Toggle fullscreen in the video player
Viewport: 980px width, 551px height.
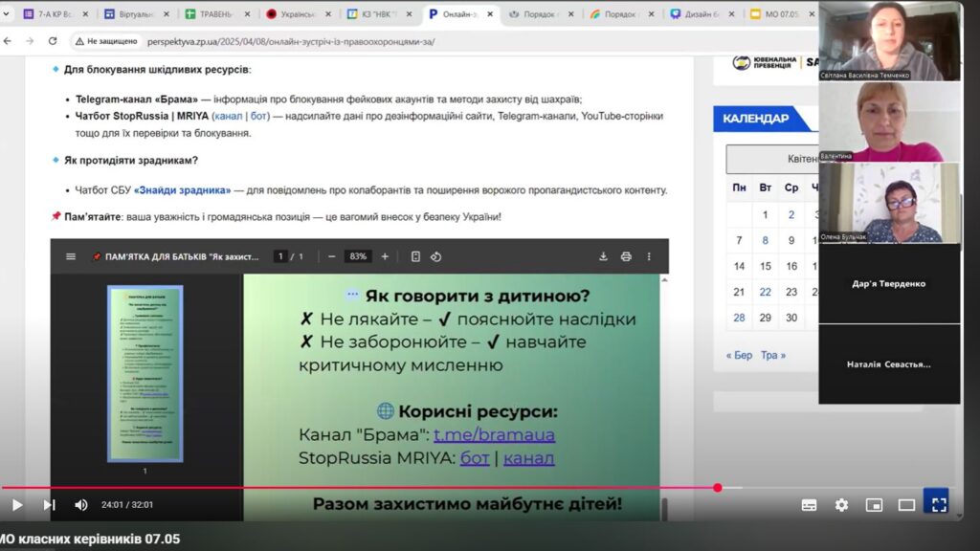coord(939,505)
